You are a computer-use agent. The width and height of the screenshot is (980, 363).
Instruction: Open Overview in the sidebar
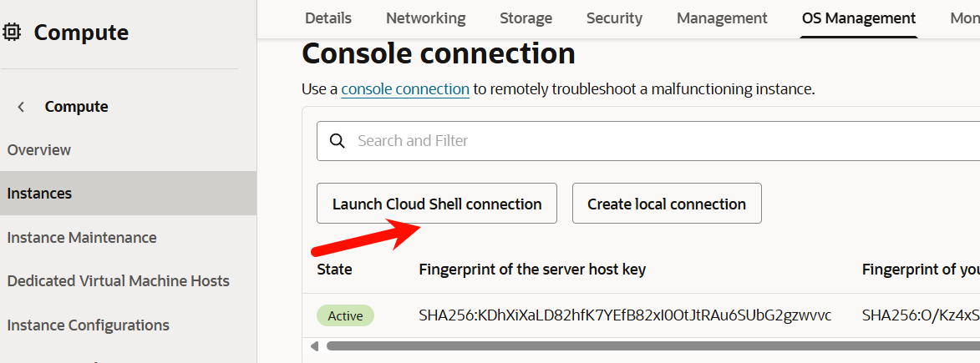click(39, 150)
